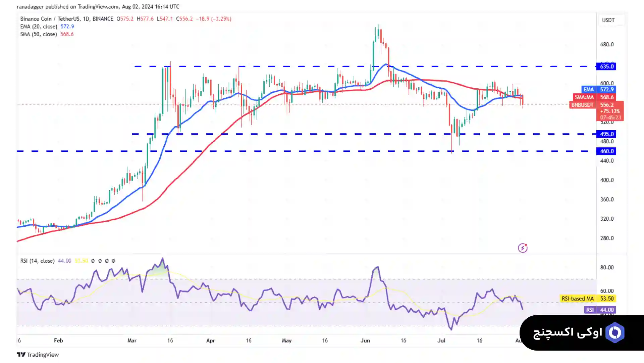Click the lightning bolt alert icon
644x363 pixels.
[x=523, y=248]
